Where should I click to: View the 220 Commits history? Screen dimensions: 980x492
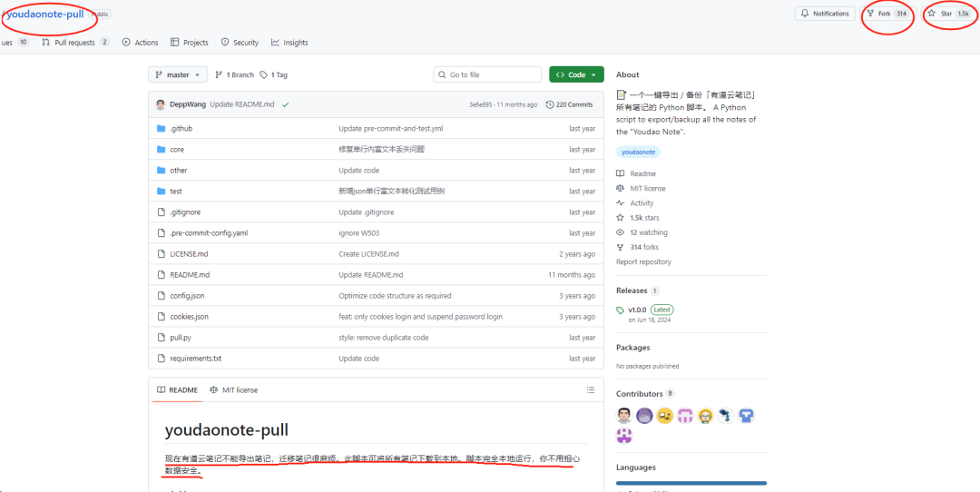569,104
